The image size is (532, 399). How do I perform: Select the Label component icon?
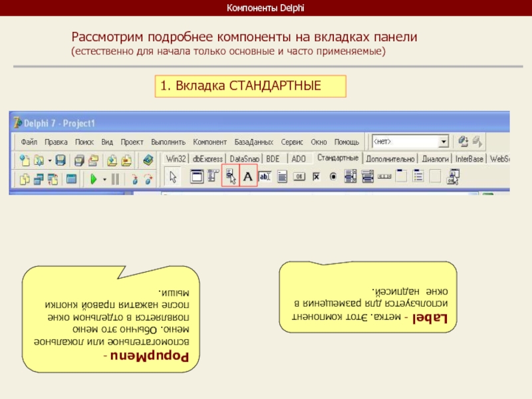[x=247, y=177]
